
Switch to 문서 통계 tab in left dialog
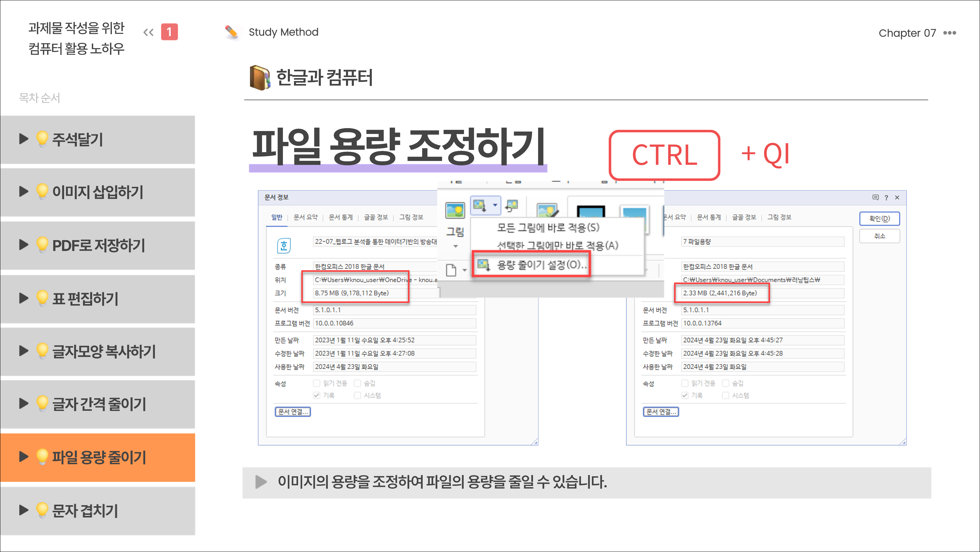coord(341,217)
